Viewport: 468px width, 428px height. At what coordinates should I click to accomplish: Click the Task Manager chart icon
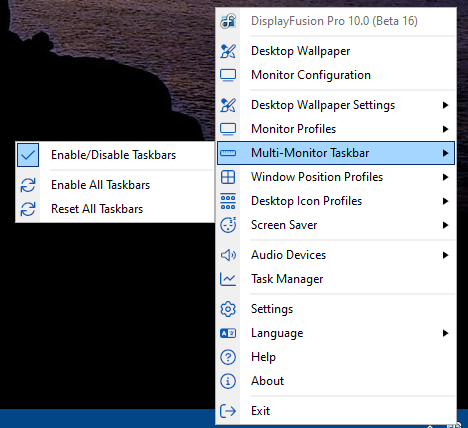pos(228,279)
